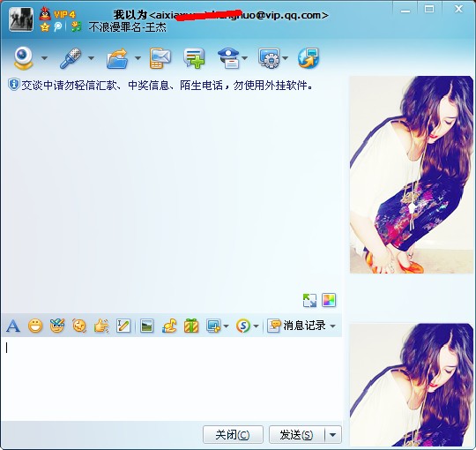Click the green music notes icon

point(76,26)
